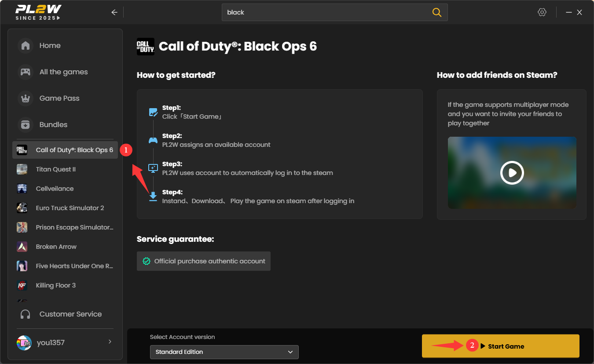Screen dimensions: 594x364
Task: Open All the games section
Action: (65, 72)
